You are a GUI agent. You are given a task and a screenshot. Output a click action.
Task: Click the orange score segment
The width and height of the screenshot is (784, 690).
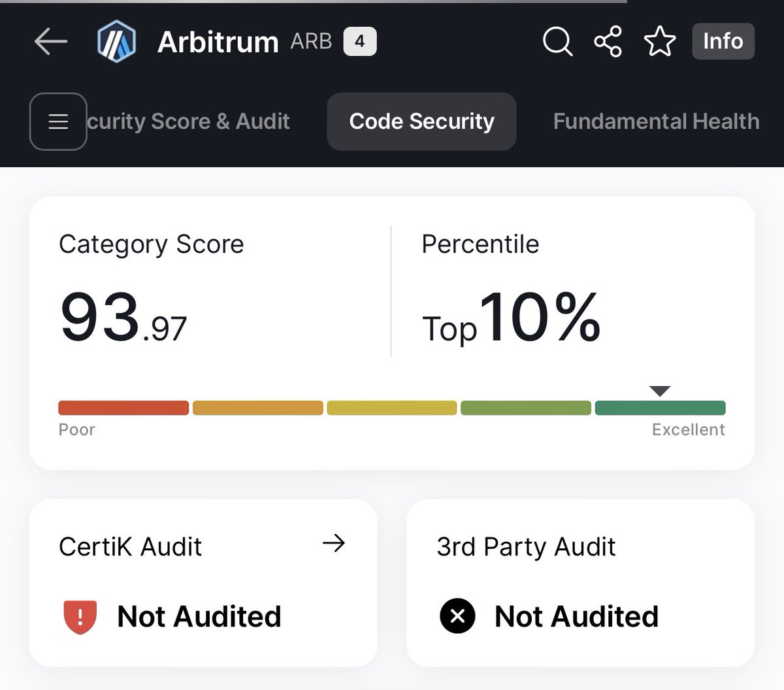(x=258, y=408)
